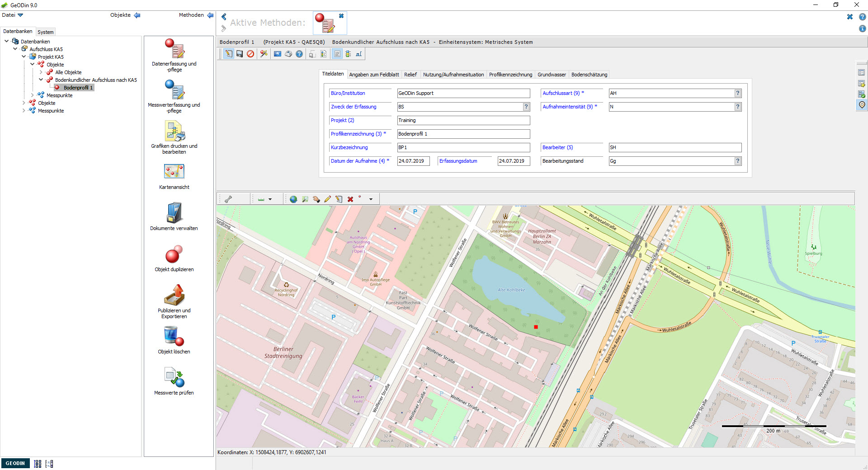Open Aufnahmeintensität lookup question mark button
The image size is (868, 470).
(x=738, y=107)
